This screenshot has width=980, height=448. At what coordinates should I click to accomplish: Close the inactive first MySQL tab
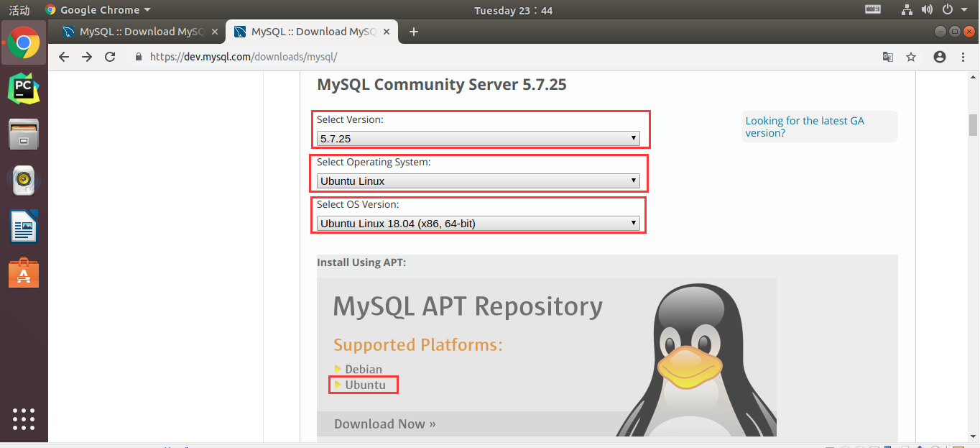[215, 32]
